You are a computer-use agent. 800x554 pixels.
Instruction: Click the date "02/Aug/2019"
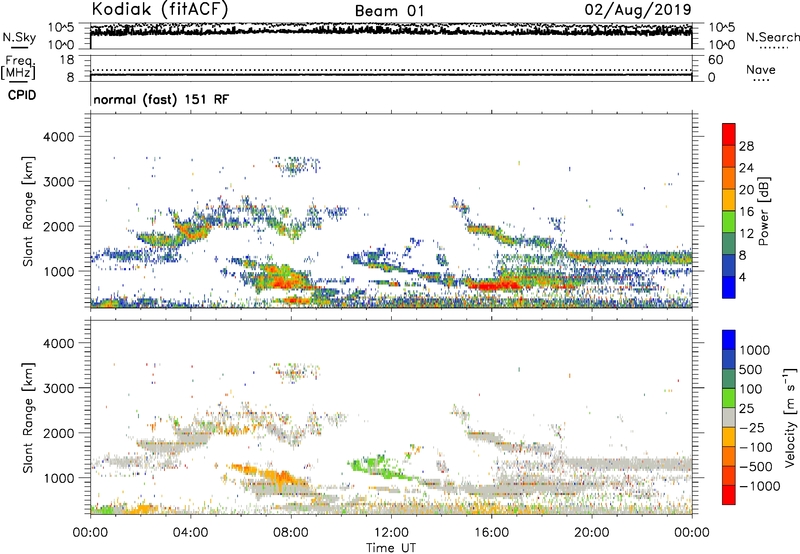(638, 10)
